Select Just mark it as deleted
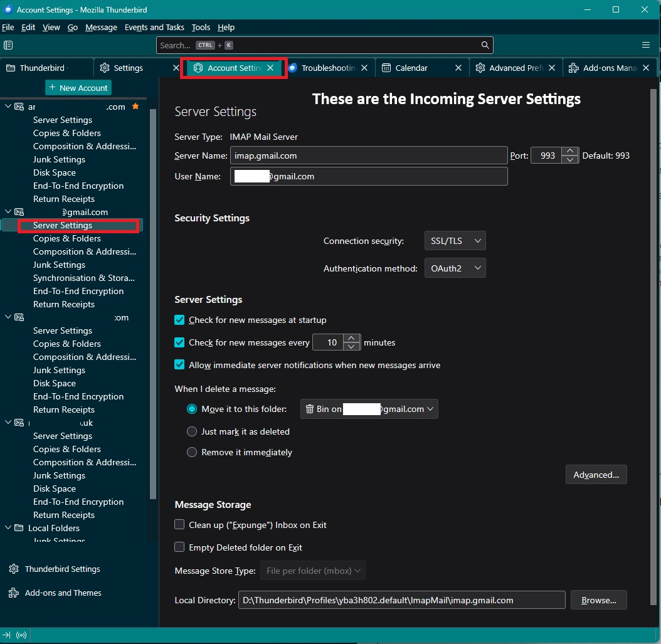The image size is (661, 644). coord(192,431)
